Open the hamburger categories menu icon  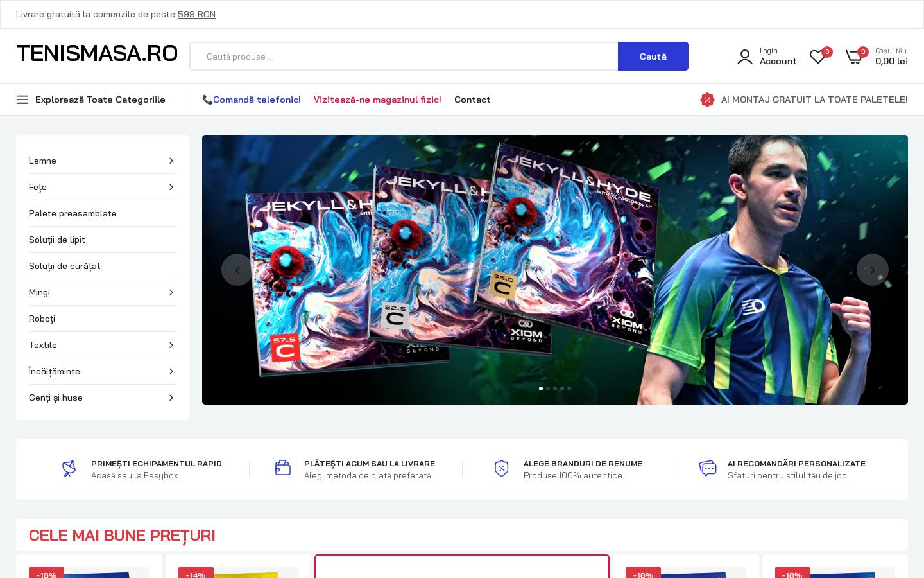click(22, 100)
